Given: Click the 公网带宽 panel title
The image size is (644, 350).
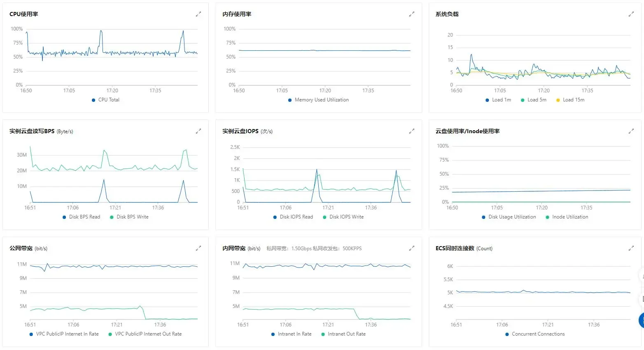Looking at the screenshot, I should click(21, 248).
